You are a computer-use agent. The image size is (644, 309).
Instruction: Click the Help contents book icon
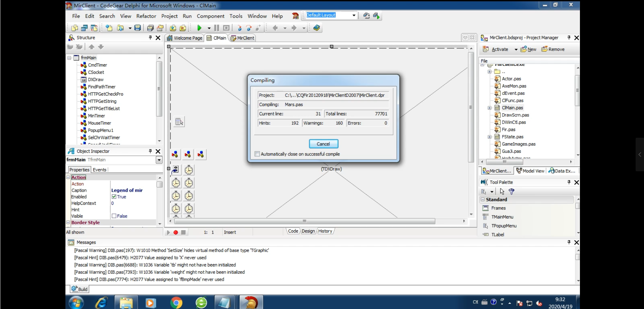coord(317,28)
